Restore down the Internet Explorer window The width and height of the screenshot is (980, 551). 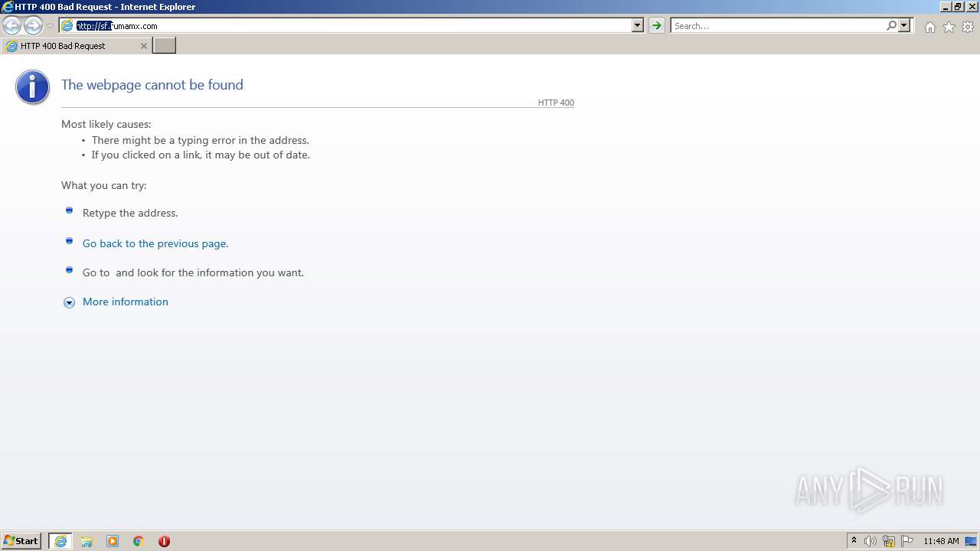coord(958,6)
